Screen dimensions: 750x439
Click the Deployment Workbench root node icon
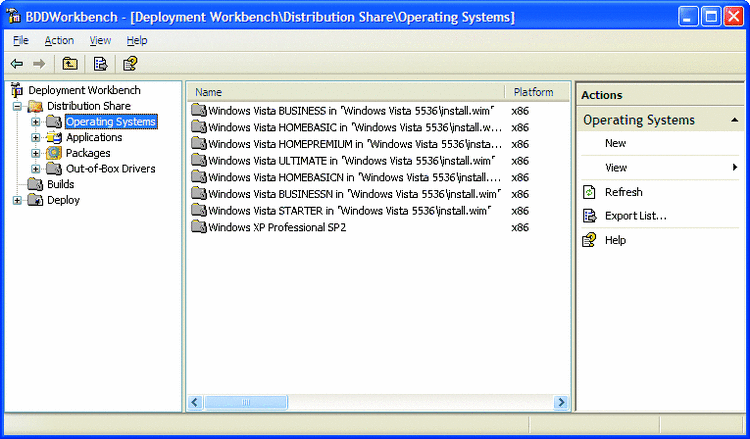(x=17, y=90)
